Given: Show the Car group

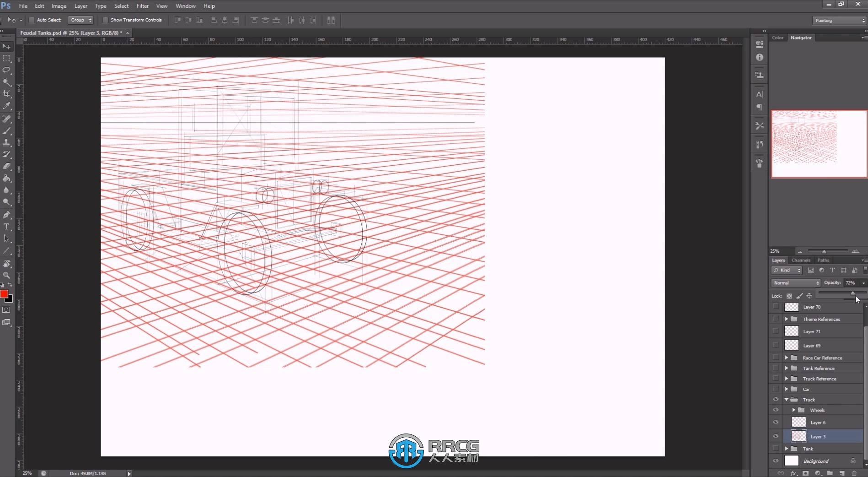Looking at the screenshot, I should pos(776,389).
